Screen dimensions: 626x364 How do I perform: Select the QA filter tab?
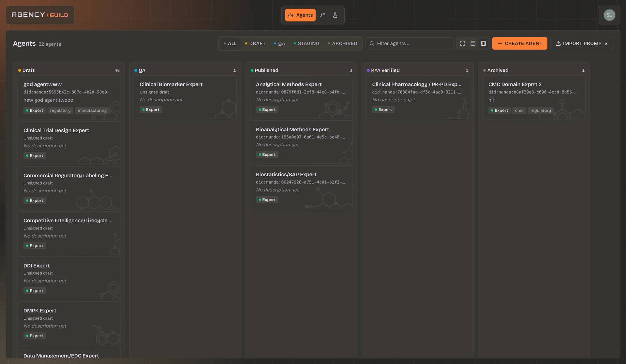pos(280,43)
